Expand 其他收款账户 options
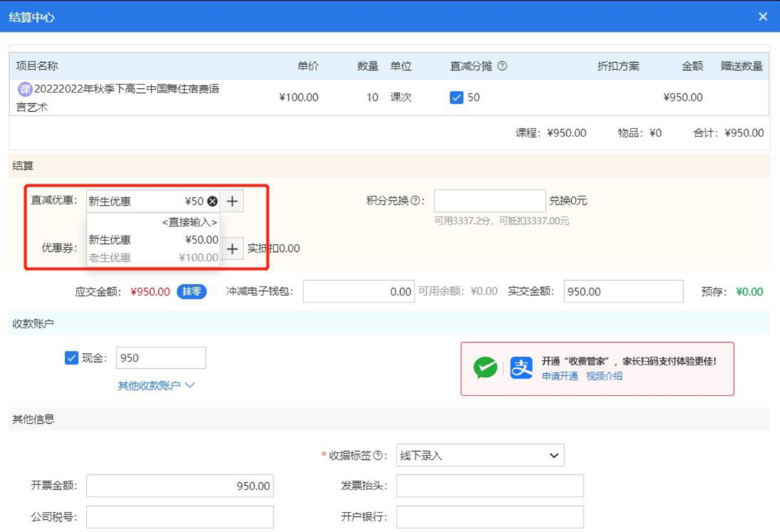Image resolution: width=780 pixels, height=532 pixels. click(x=156, y=385)
